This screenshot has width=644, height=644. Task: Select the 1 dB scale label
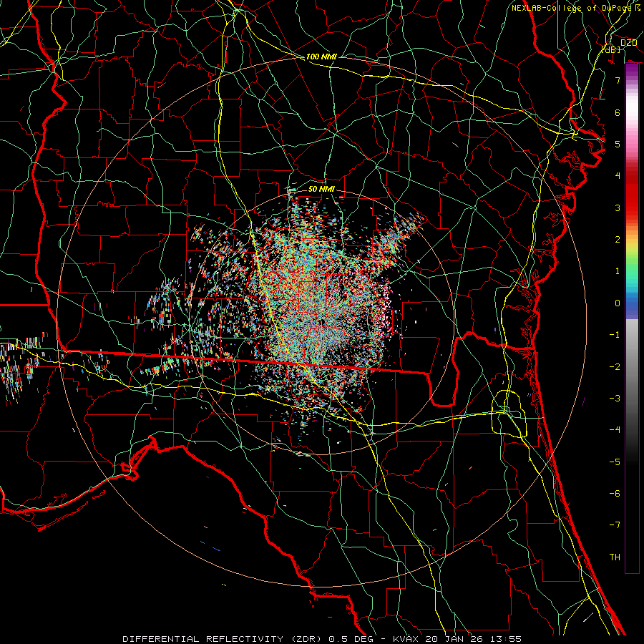click(x=618, y=271)
